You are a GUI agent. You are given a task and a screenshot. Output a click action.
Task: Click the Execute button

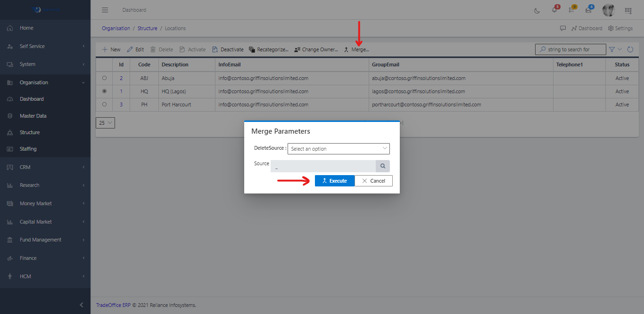click(334, 181)
